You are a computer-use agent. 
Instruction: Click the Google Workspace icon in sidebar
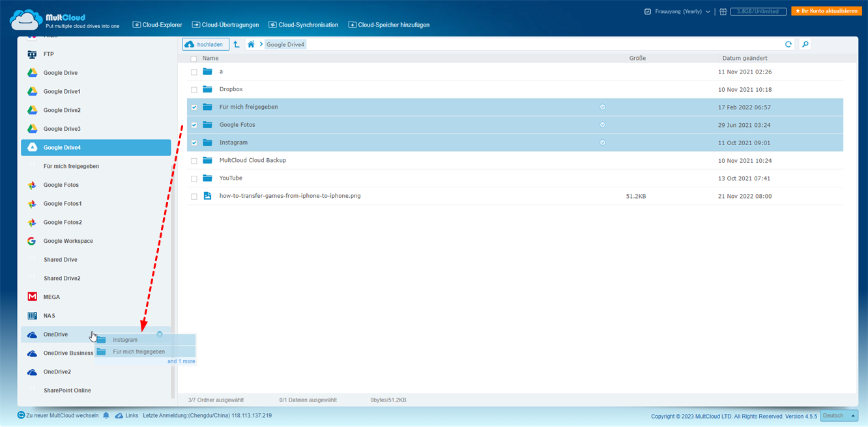(x=32, y=241)
